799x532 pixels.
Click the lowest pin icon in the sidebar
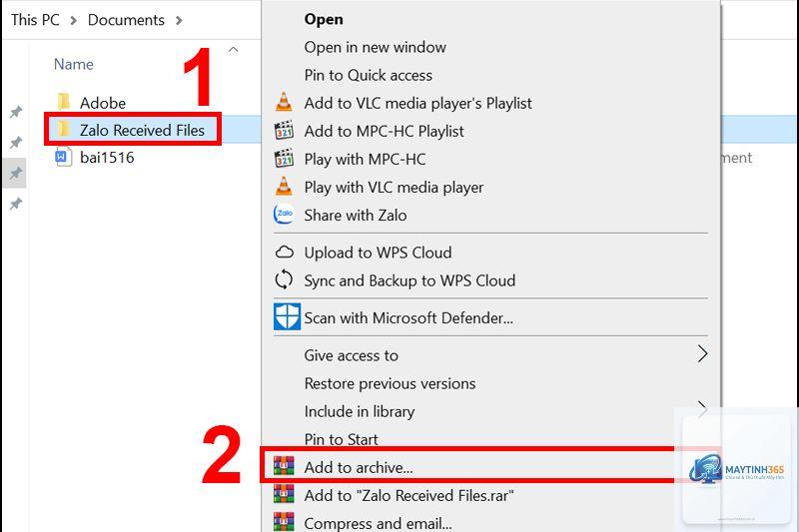tap(16, 205)
